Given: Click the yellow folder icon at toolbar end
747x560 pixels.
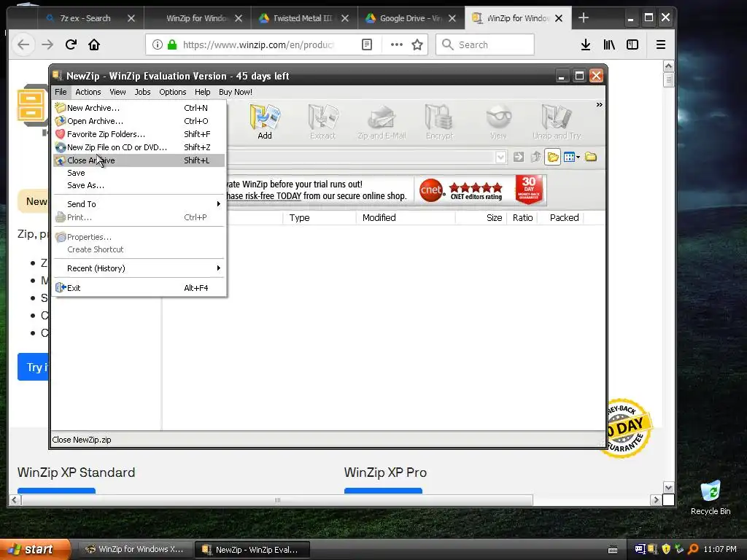Looking at the screenshot, I should coord(591,157).
